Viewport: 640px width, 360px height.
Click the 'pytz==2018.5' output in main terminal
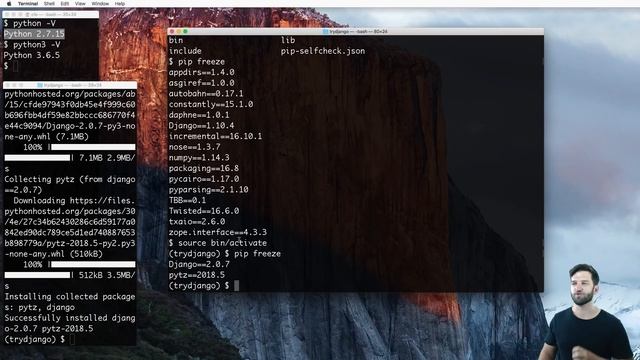197,275
